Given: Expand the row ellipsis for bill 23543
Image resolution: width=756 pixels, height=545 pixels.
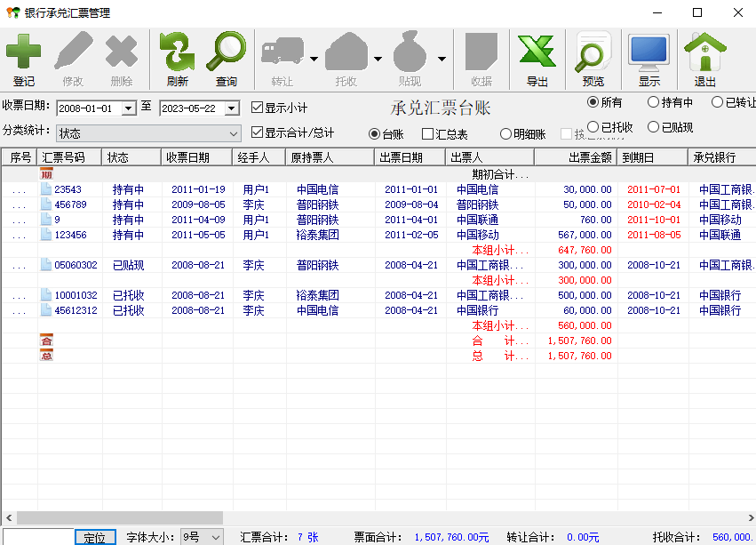Looking at the screenshot, I should click(x=20, y=189).
